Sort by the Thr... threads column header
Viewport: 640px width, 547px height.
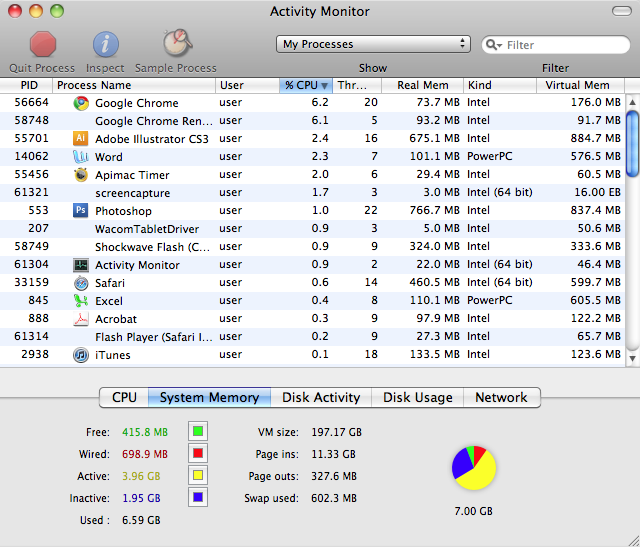tap(357, 85)
